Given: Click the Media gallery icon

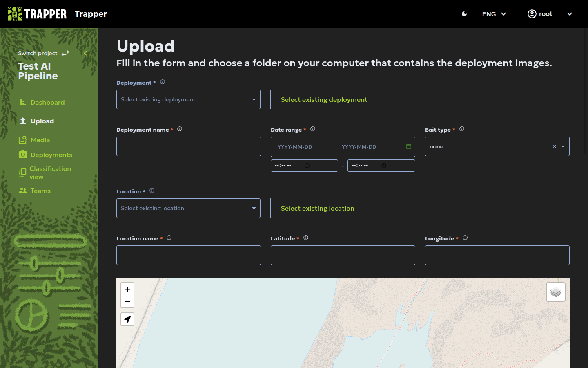Looking at the screenshot, I should (x=23, y=140).
